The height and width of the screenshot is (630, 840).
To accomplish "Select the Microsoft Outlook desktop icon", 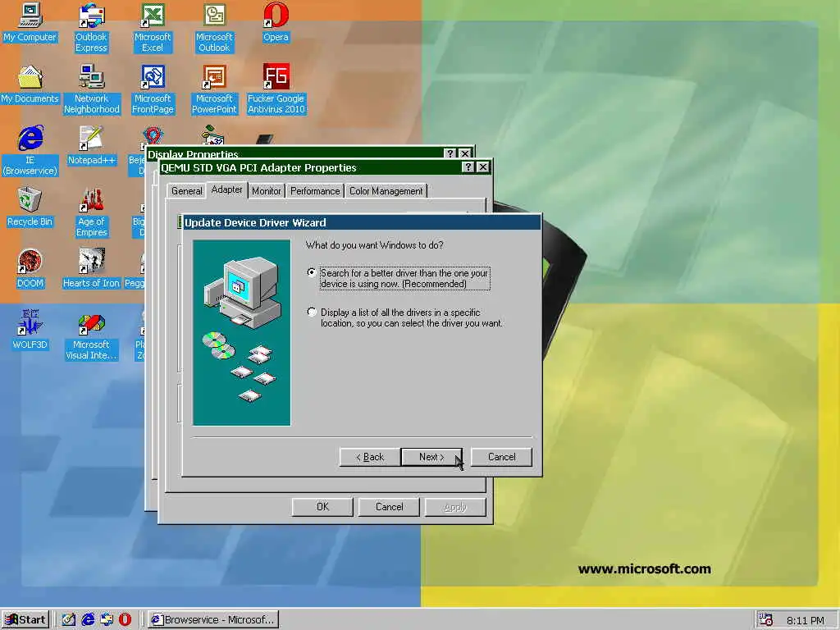I will click(214, 28).
